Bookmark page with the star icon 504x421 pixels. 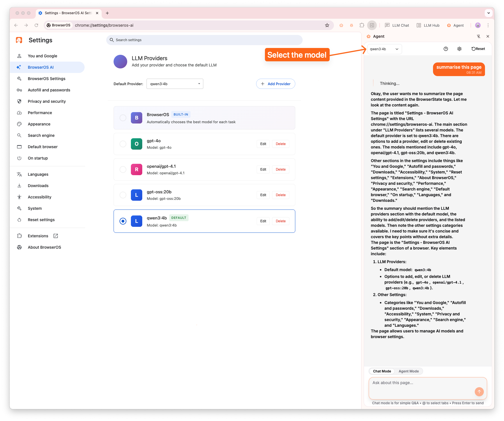pyautogui.click(x=327, y=25)
